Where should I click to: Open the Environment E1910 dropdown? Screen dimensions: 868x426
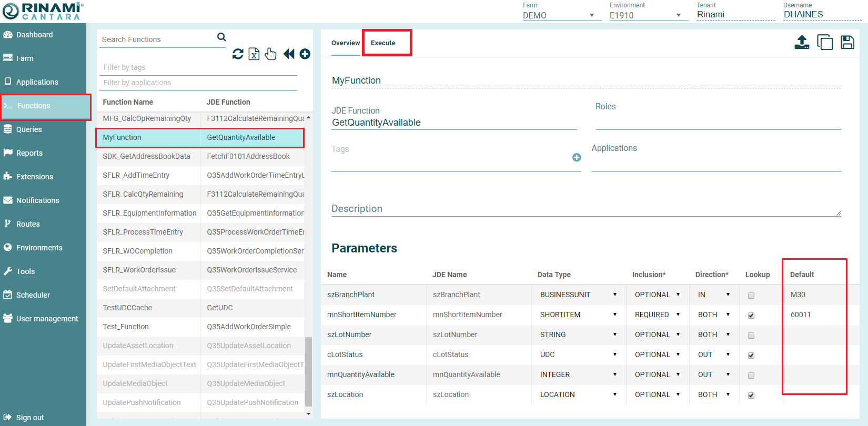(x=645, y=15)
